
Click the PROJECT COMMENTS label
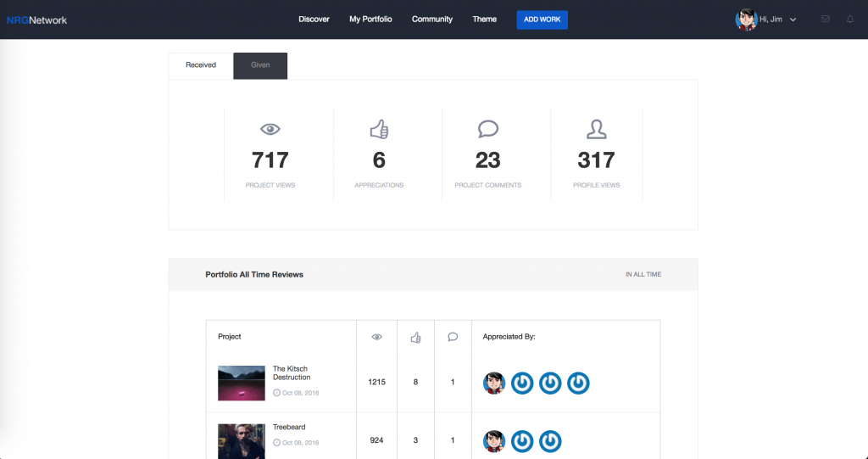(487, 185)
